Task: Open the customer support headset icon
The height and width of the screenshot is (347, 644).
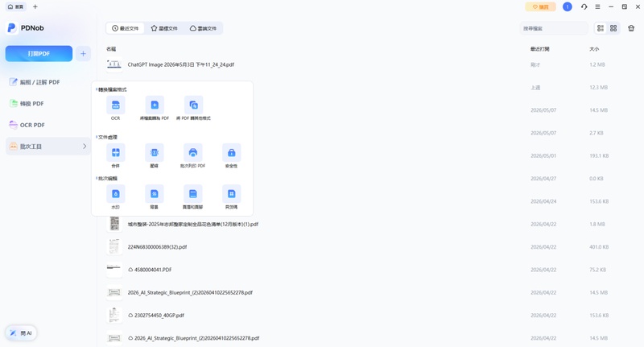Action: tap(584, 6)
